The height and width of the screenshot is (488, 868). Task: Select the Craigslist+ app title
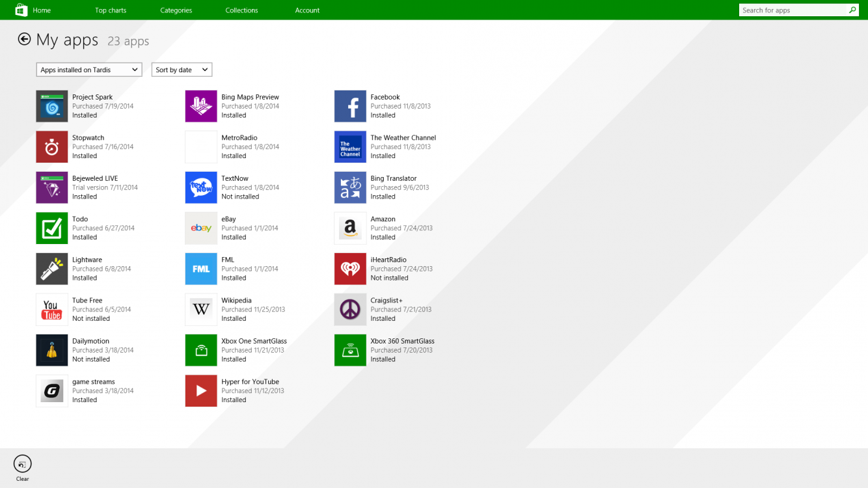coord(387,301)
